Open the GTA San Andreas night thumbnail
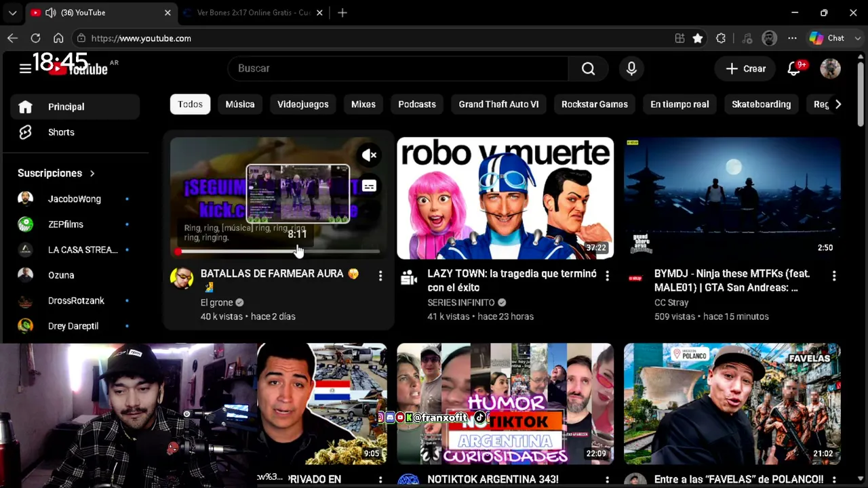The height and width of the screenshot is (488, 868). (732, 198)
